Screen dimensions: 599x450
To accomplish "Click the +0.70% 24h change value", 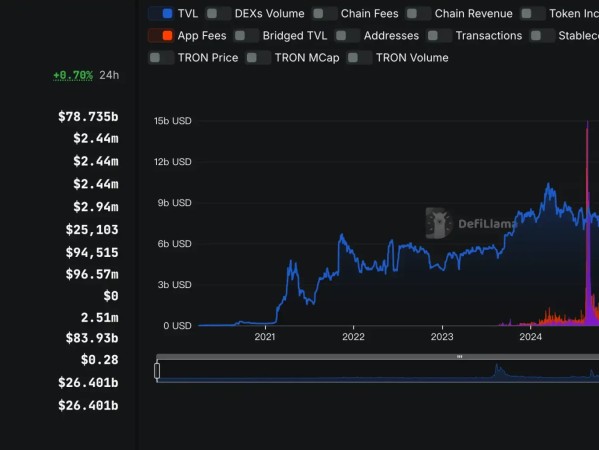I will click(73, 75).
